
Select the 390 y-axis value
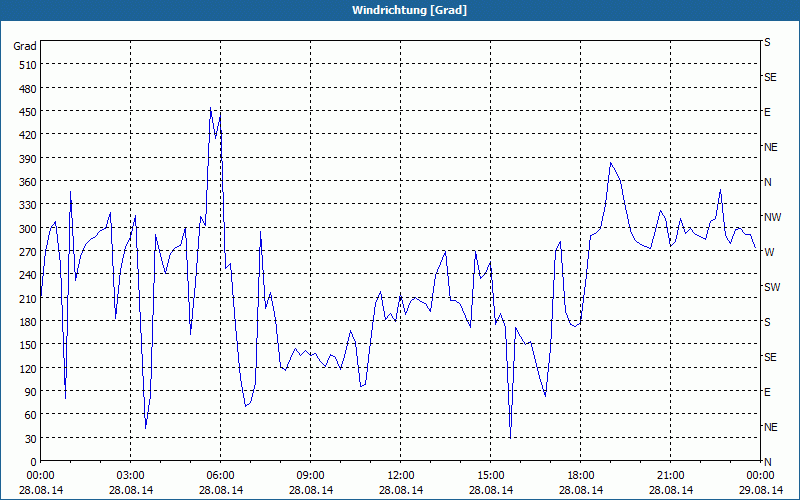(29, 159)
